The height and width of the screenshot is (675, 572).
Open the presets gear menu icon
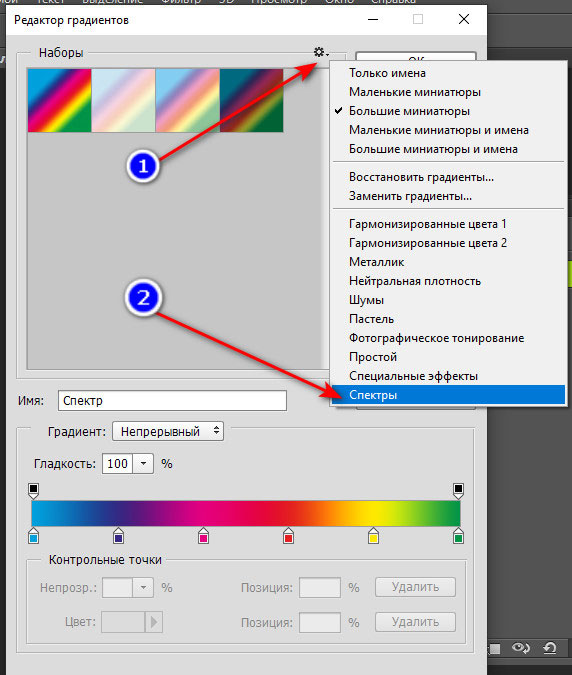(x=320, y=53)
